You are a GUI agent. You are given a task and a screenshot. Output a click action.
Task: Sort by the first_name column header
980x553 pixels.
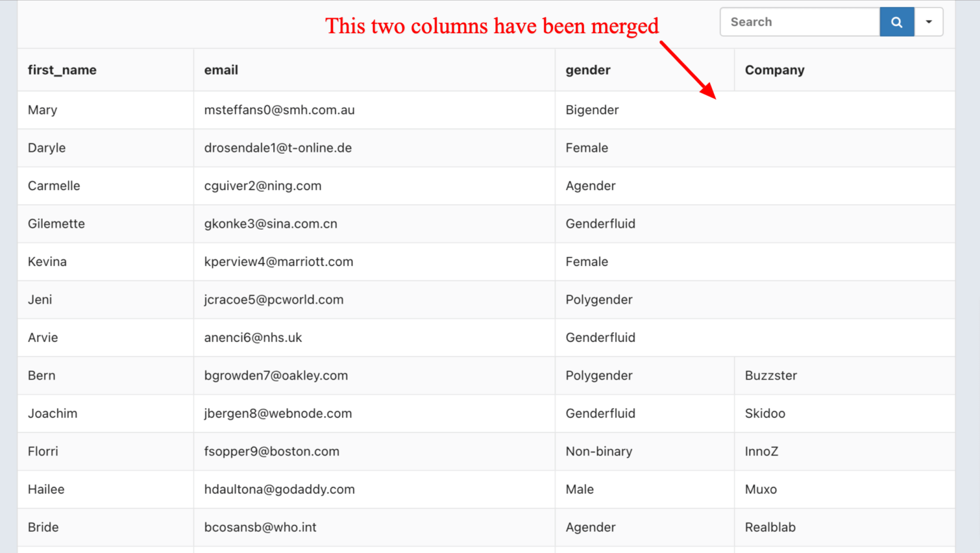(61, 70)
